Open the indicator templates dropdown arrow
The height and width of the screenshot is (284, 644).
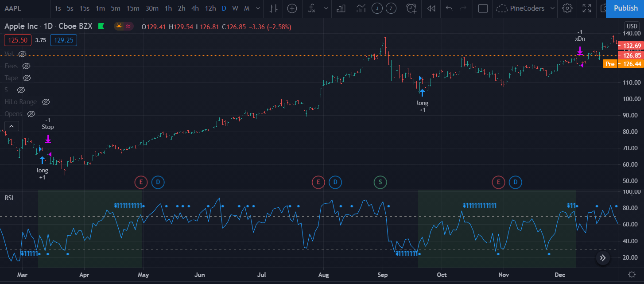pyautogui.click(x=326, y=9)
